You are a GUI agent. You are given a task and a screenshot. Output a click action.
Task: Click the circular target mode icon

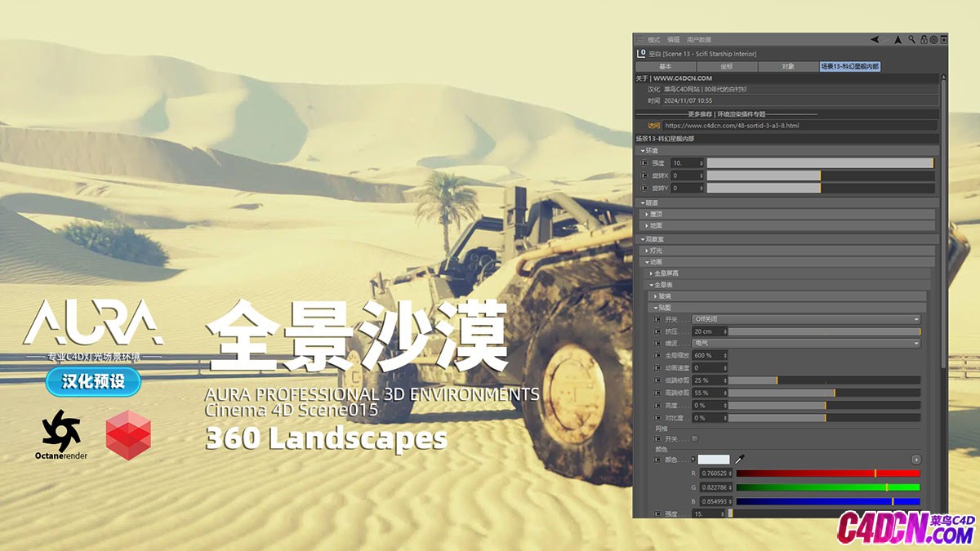(933, 39)
